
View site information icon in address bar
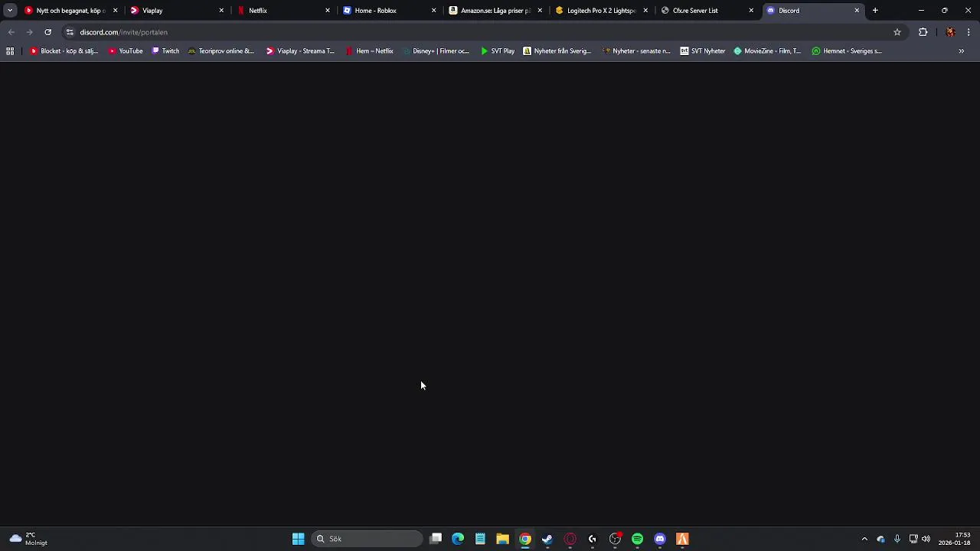(70, 32)
